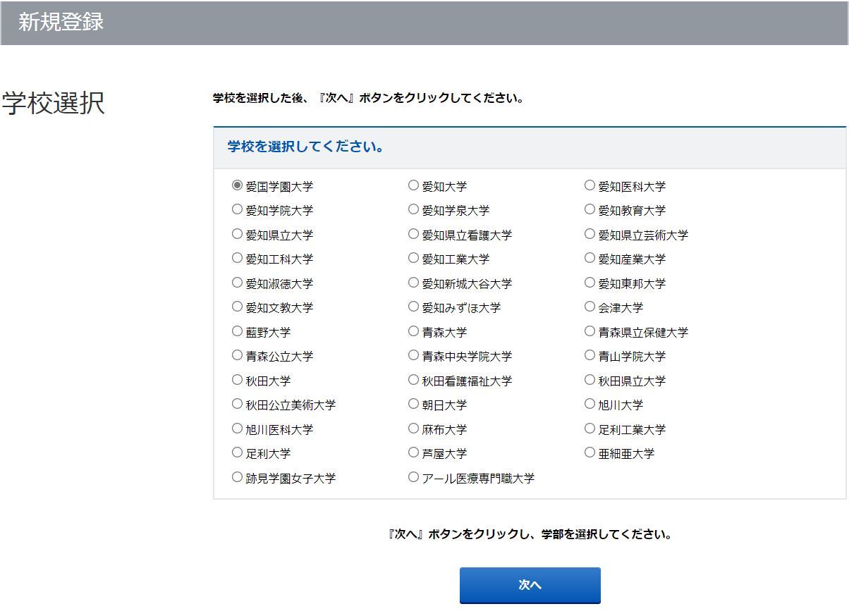Select 藍野大学 from the list

[237, 331]
